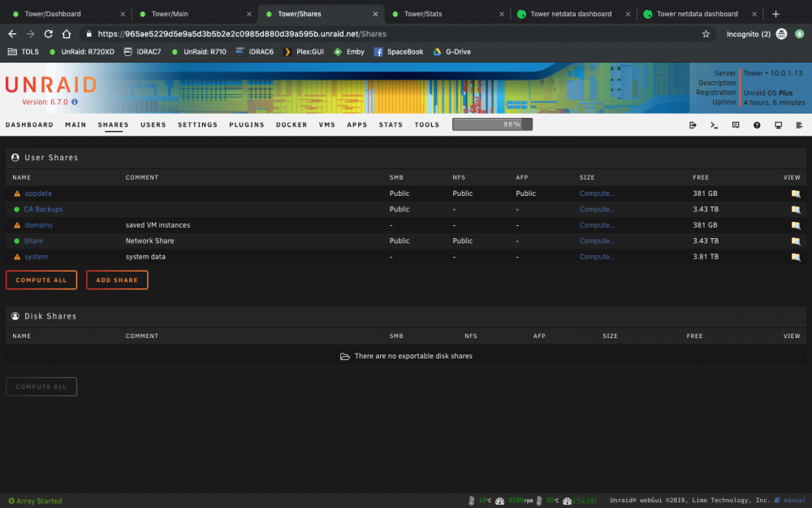Click the version info icon next to 6.7.0
The image size is (812, 508).
click(x=75, y=102)
